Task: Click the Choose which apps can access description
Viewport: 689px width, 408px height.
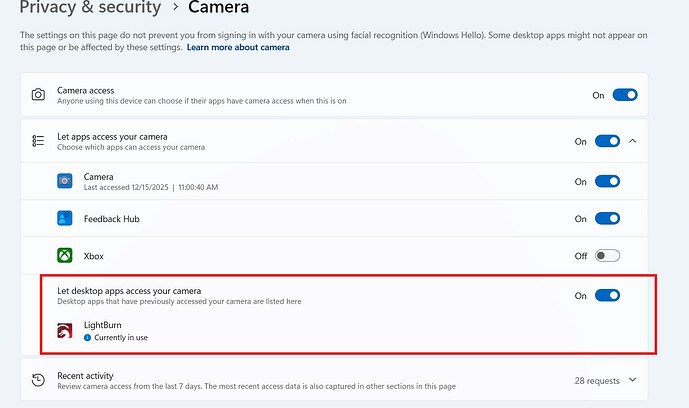Action: pyautogui.click(x=131, y=147)
